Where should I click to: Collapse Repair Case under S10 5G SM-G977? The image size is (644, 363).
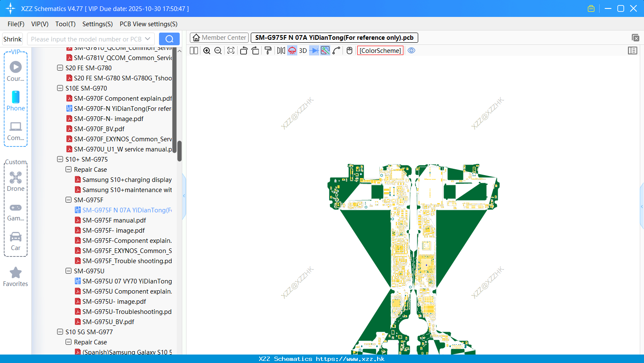click(x=69, y=342)
